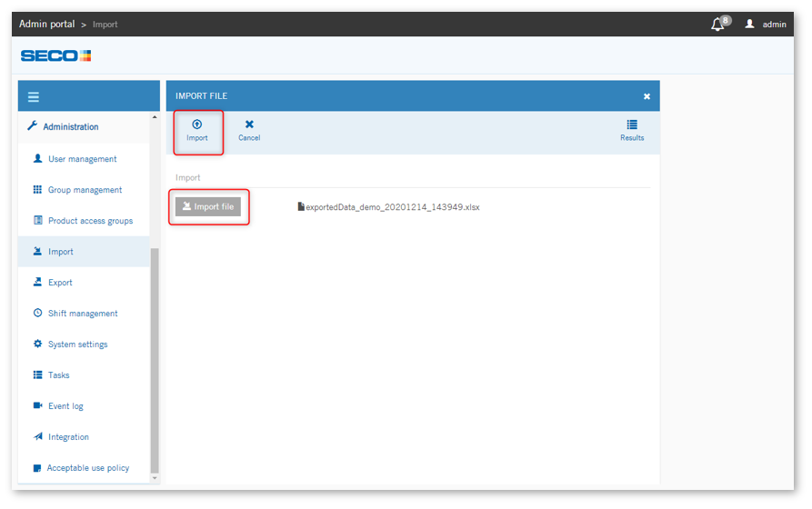This screenshot has height=509, width=812.
Task: Click the System settings gear icon
Action: 38,344
